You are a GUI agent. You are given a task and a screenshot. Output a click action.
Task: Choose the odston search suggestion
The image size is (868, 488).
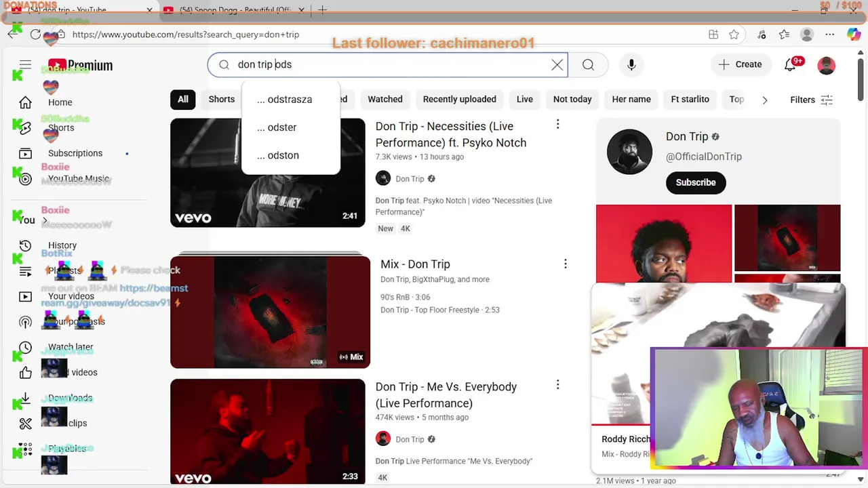pyautogui.click(x=290, y=155)
